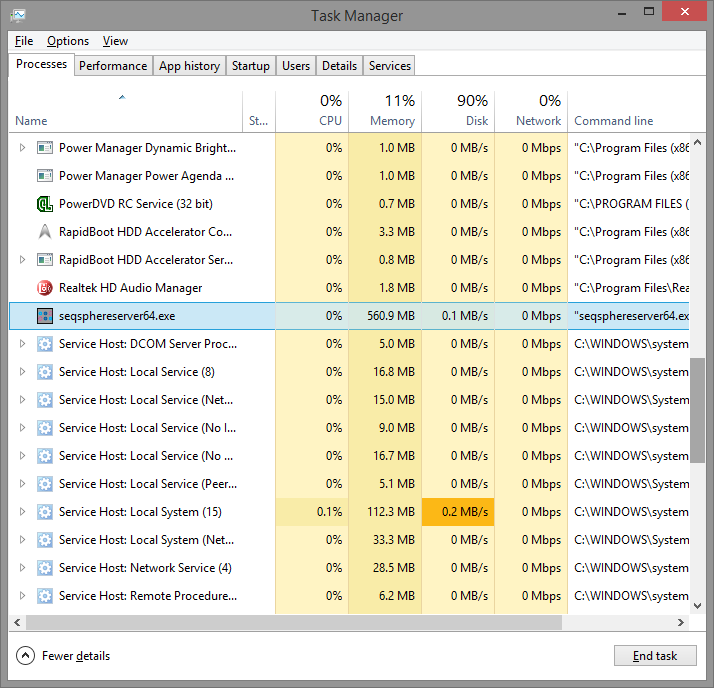
Task: Click the horizontal scrollbar left arrow
Action: tap(17, 622)
